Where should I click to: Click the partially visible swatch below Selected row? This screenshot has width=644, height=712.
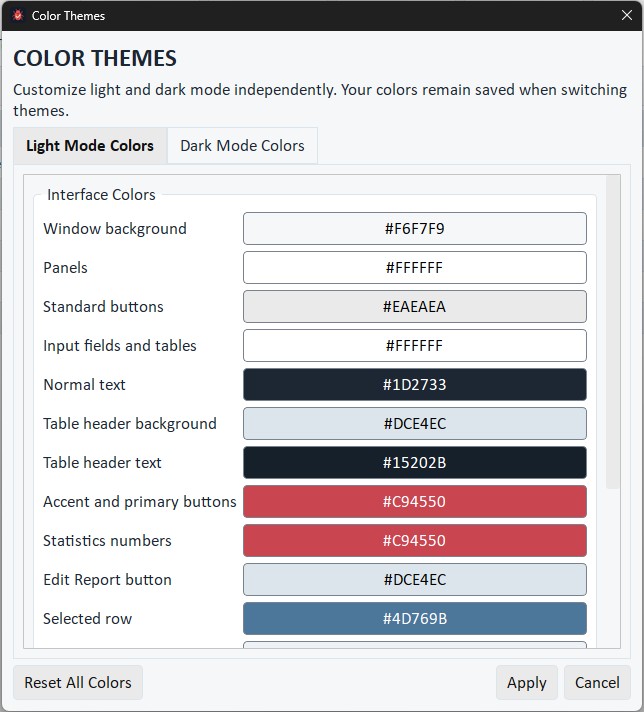415,645
